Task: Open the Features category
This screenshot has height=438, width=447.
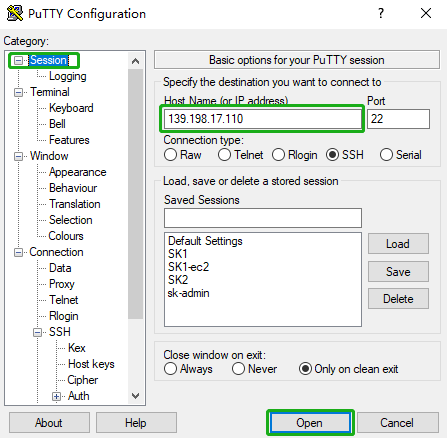Action: tap(69, 140)
